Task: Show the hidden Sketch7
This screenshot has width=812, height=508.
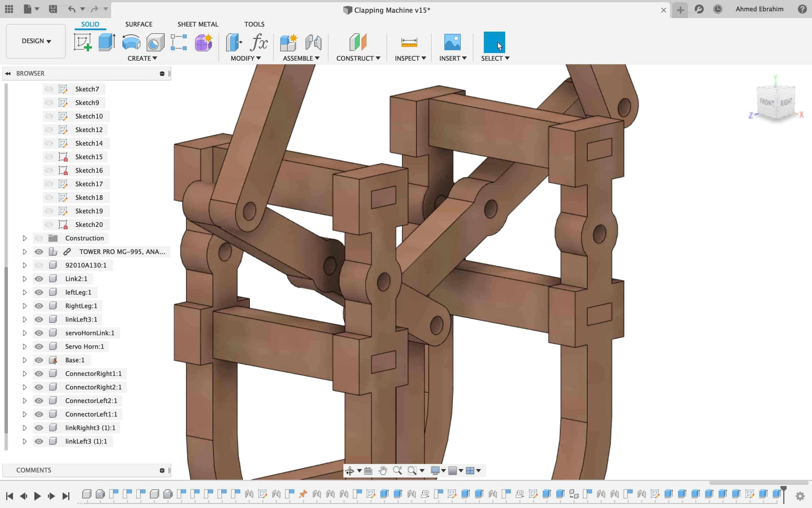Action: click(49, 89)
